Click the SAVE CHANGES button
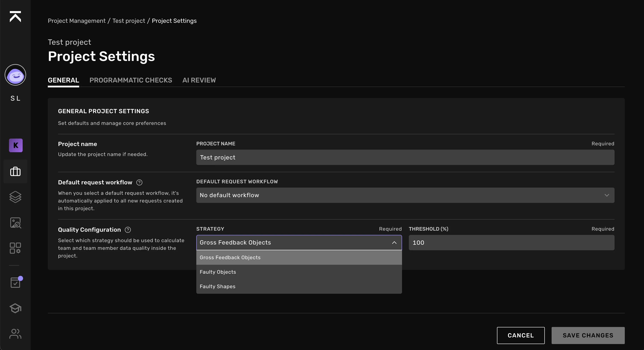The height and width of the screenshot is (350, 644). [588, 335]
